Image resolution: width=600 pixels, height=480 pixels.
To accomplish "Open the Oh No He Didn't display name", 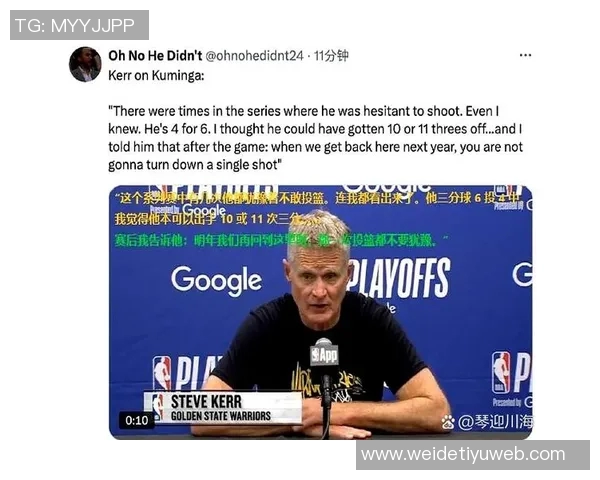I will point(155,56).
